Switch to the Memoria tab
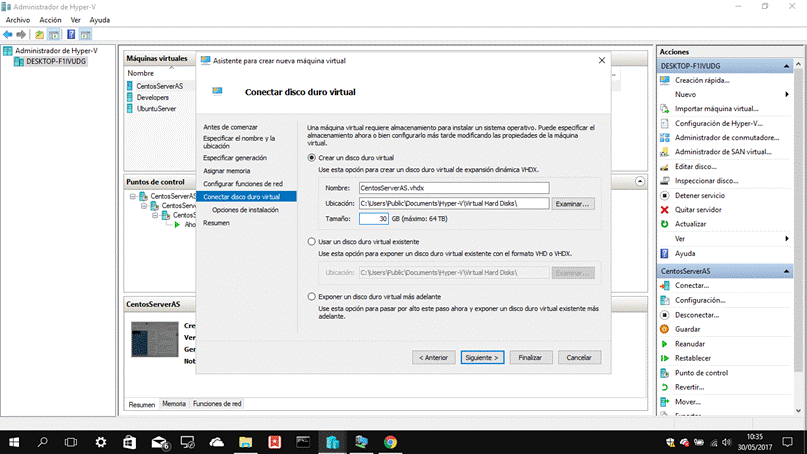The width and height of the screenshot is (807, 454). click(174, 404)
